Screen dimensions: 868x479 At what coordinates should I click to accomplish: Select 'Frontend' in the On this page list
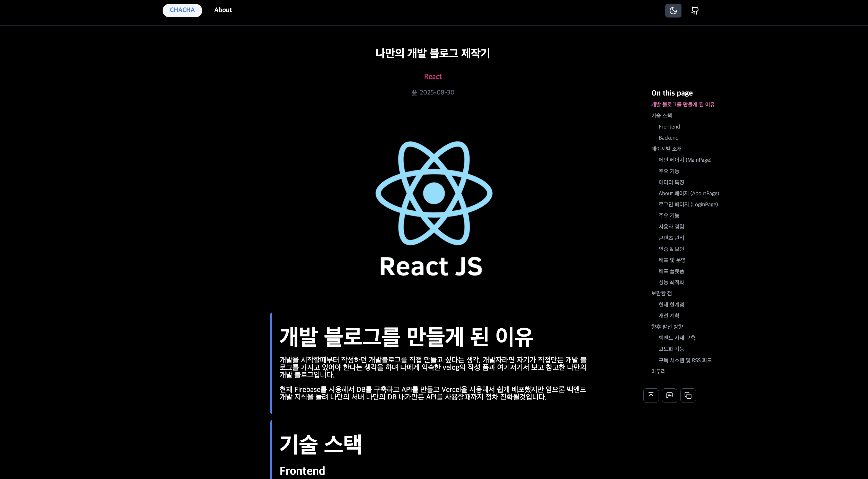(669, 127)
